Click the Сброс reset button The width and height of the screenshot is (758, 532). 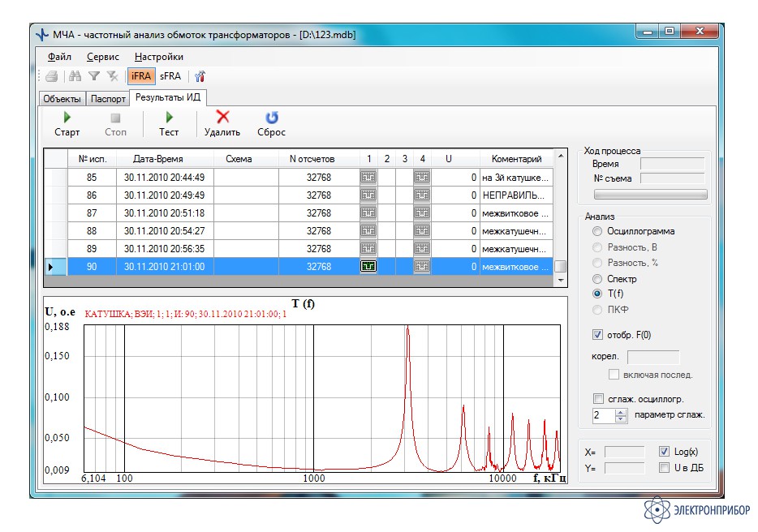(271, 124)
